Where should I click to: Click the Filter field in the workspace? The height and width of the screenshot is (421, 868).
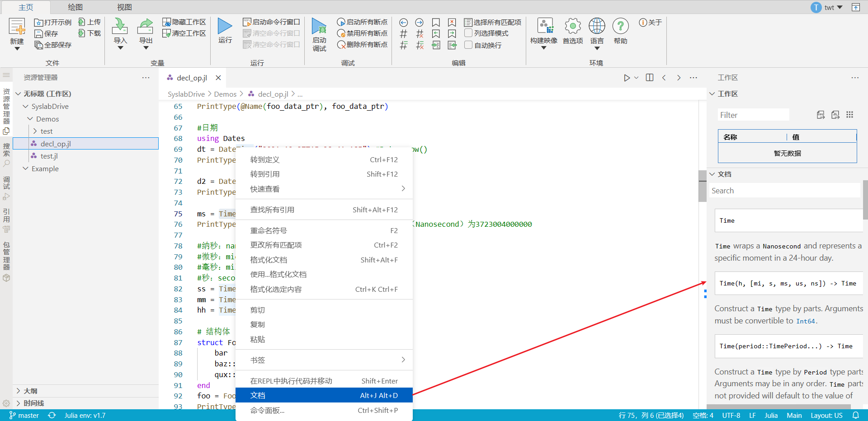[x=754, y=115]
